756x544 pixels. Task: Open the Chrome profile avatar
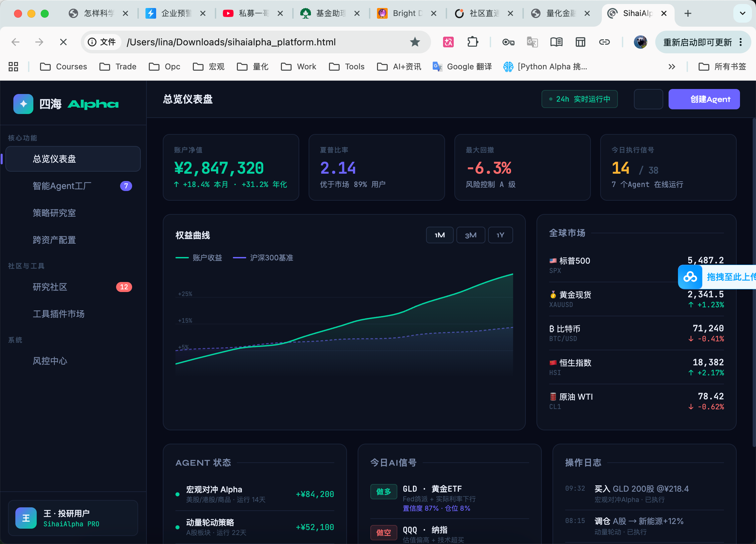(640, 42)
